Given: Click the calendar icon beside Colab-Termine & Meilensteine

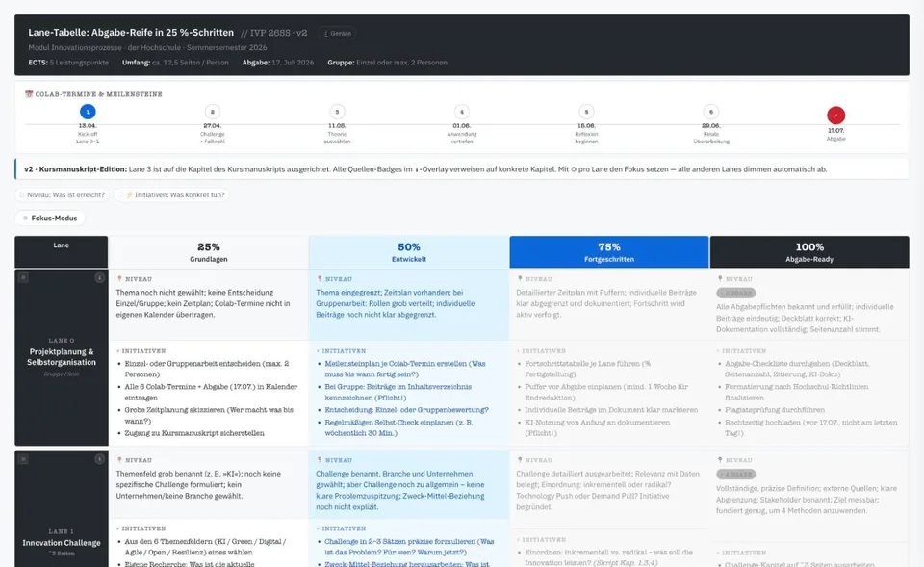Looking at the screenshot, I should (29, 93).
